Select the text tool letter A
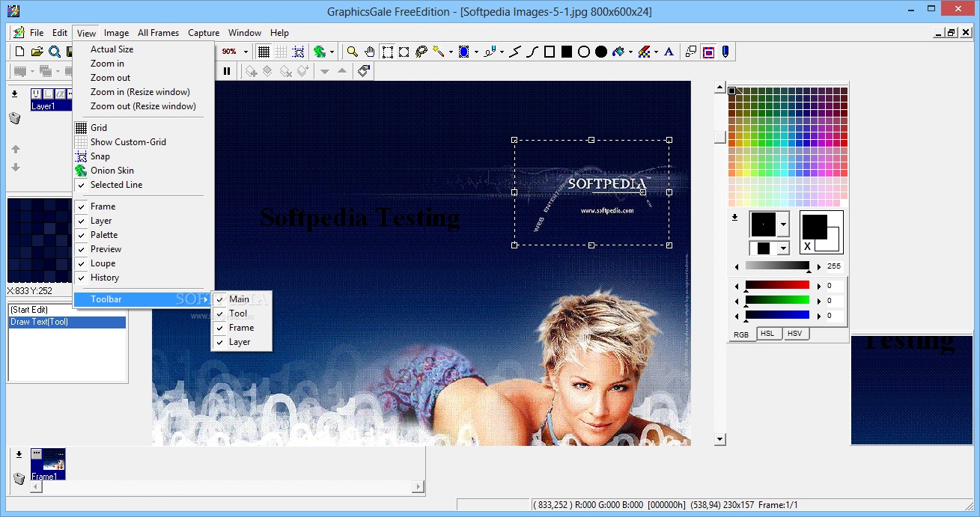 pyautogui.click(x=669, y=52)
